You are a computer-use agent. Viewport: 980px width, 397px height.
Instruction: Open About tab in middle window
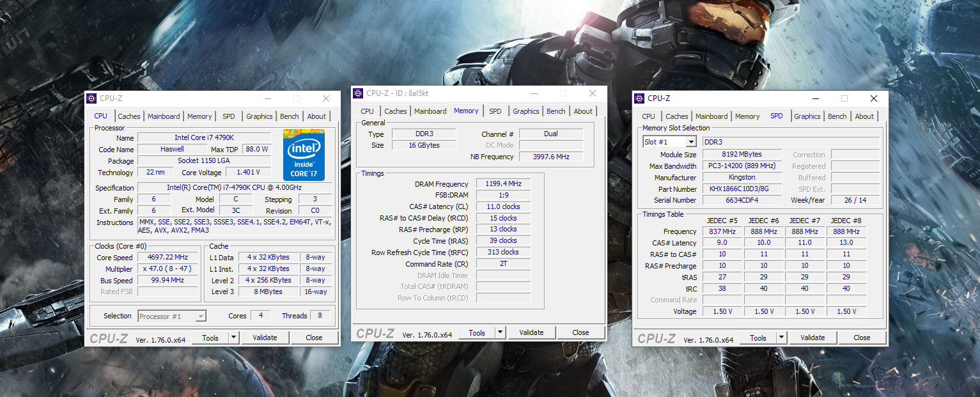point(583,111)
